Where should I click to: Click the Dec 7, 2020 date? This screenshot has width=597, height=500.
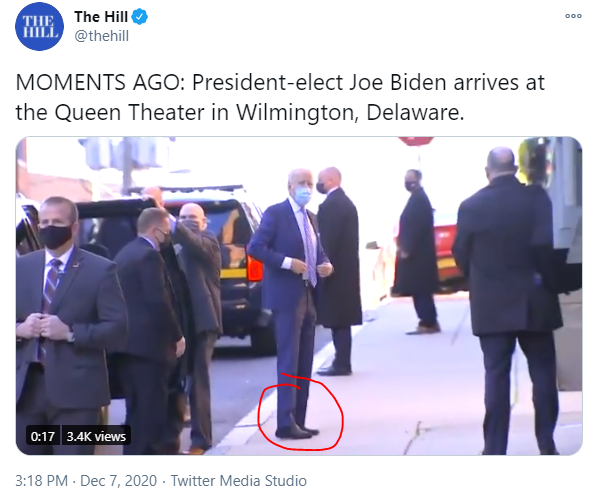pos(118,481)
